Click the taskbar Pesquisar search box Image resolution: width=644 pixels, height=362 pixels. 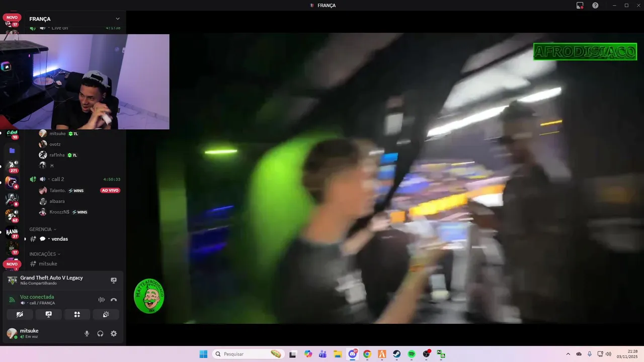pos(248,354)
